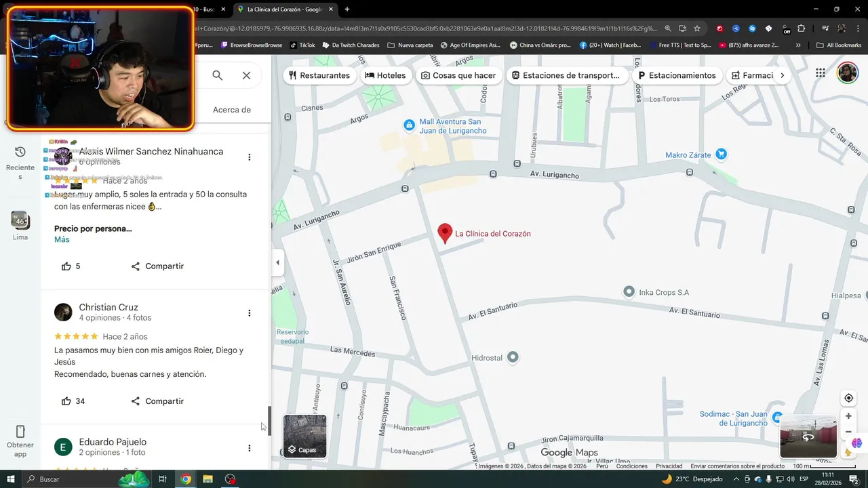The image size is (868, 488).
Task: Click Obtener app phone icon
Action: (x=20, y=431)
